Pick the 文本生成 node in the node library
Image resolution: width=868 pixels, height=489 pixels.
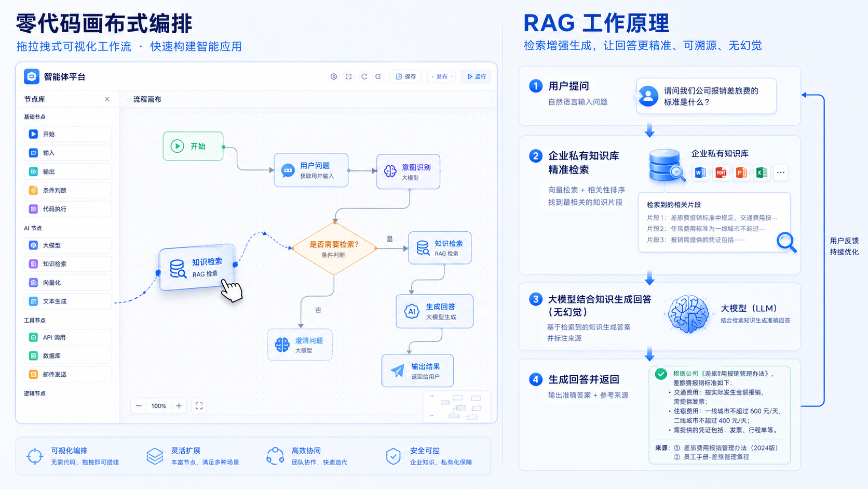[67, 301]
